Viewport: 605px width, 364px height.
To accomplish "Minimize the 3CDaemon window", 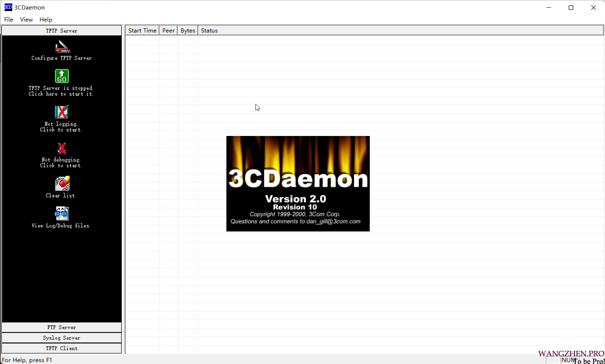I will 549,8.
